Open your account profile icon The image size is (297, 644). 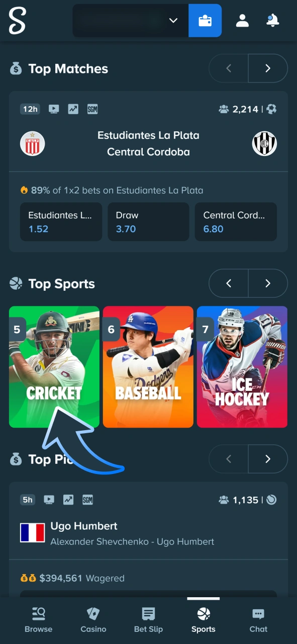(242, 20)
